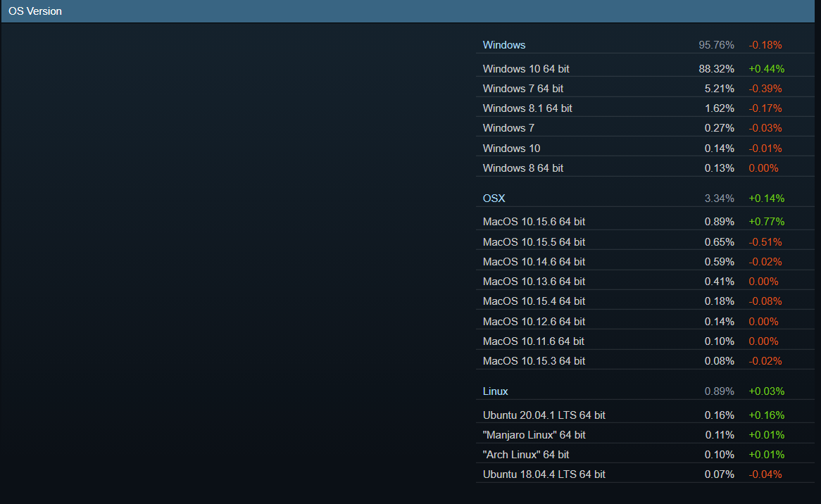Click the MacOS 10.13.6 64 bit label
This screenshot has height=504, width=821.
click(x=534, y=282)
